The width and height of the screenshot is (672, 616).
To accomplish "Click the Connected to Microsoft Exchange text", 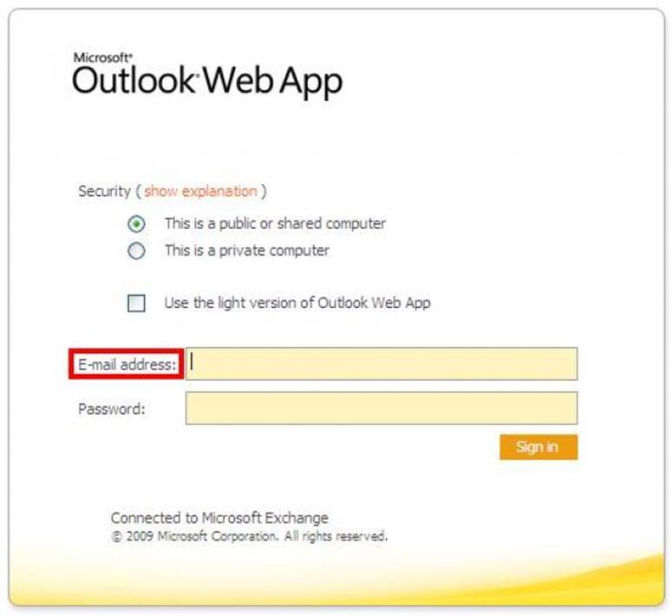I will pos(219,518).
